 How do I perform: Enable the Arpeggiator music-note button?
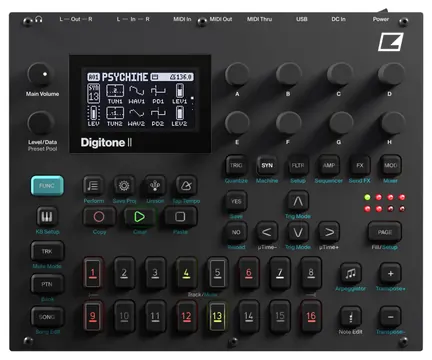350,274
